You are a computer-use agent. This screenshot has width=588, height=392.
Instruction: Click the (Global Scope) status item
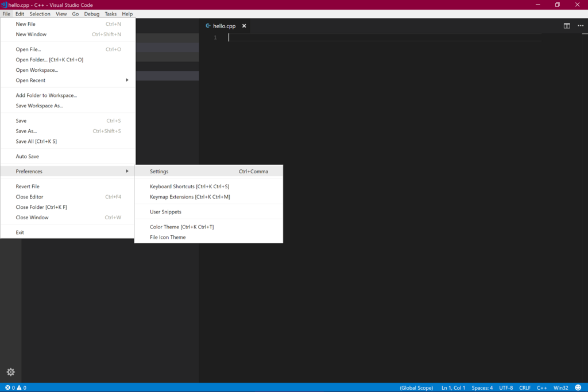tap(416, 387)
